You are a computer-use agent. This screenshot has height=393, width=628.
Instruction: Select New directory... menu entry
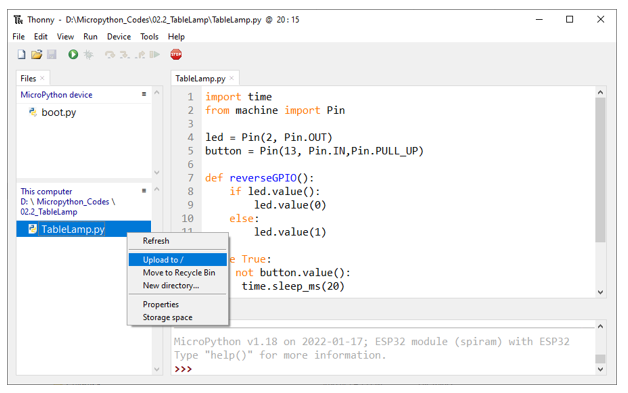click(x=178, y=285)
